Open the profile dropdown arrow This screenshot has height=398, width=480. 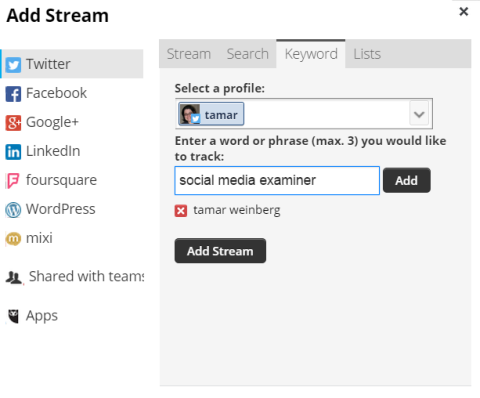[x=419, y=114]
